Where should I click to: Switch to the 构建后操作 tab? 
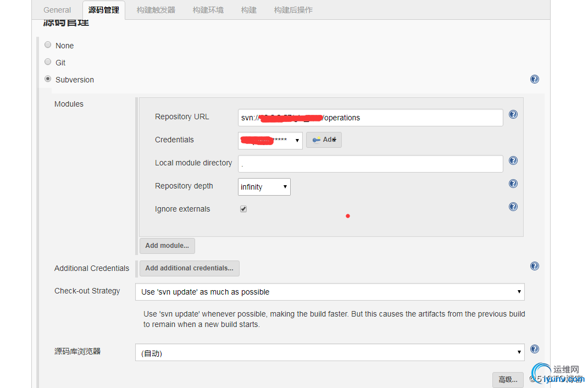293,10
